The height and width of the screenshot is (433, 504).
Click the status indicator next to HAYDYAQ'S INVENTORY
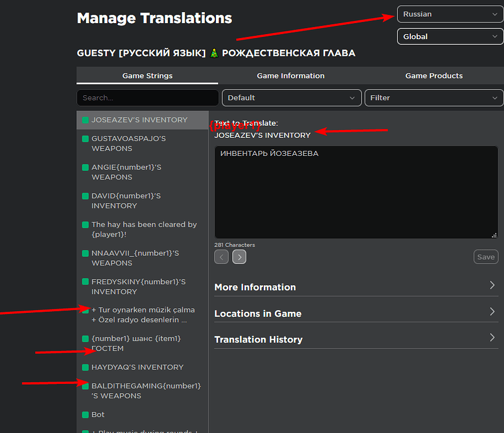pyautogui.click(x=85, y=367)
